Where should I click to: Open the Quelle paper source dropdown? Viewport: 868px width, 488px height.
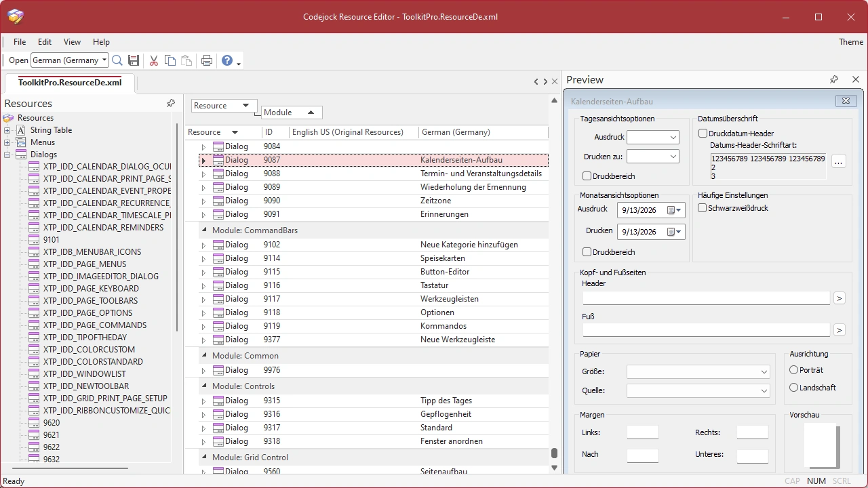[764, 391]
